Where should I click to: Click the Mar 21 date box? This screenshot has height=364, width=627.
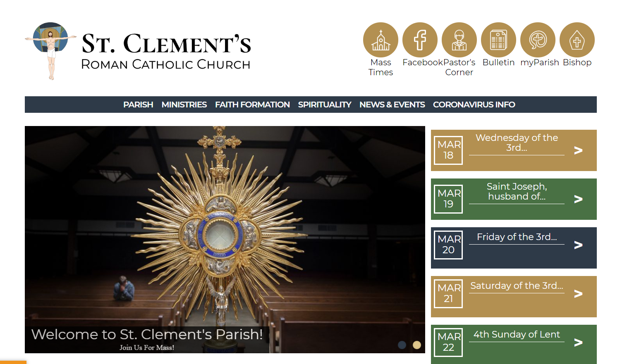tap(448, 293)
